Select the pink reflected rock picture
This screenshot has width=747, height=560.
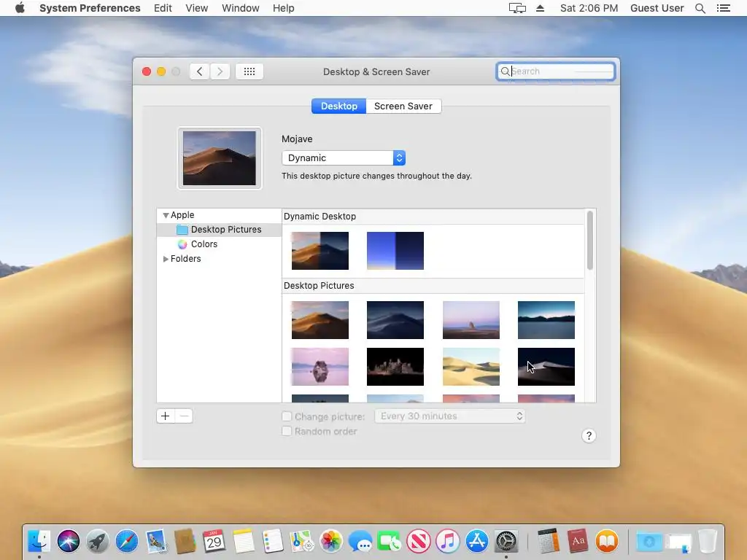(320, 367)
